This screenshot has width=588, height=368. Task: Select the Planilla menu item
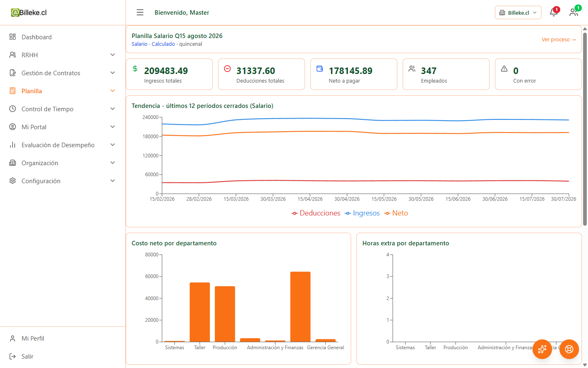point(62,91)
